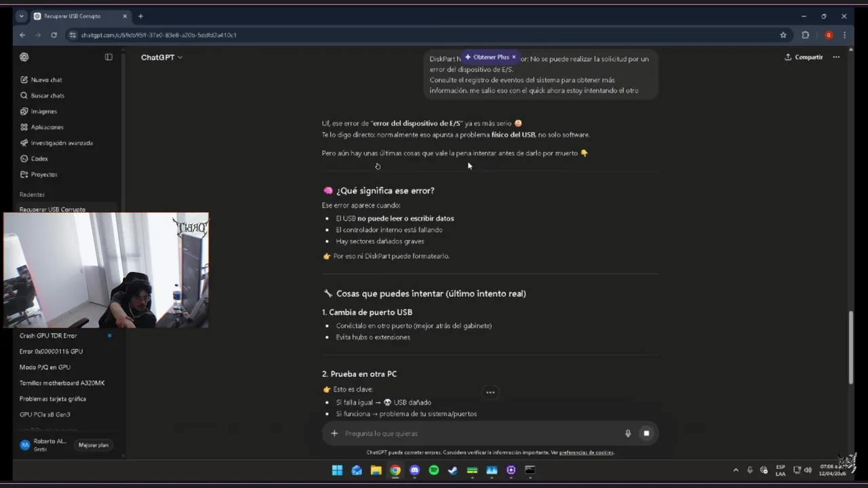
Task: Open Aplicaciones in sidebar
Action: click(x=47, y=127)
